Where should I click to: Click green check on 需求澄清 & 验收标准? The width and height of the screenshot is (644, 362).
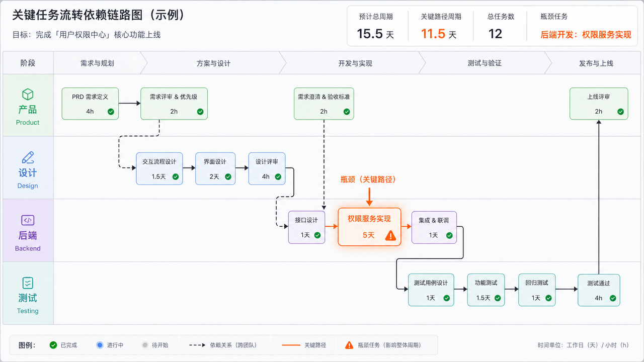click(347, 112)
